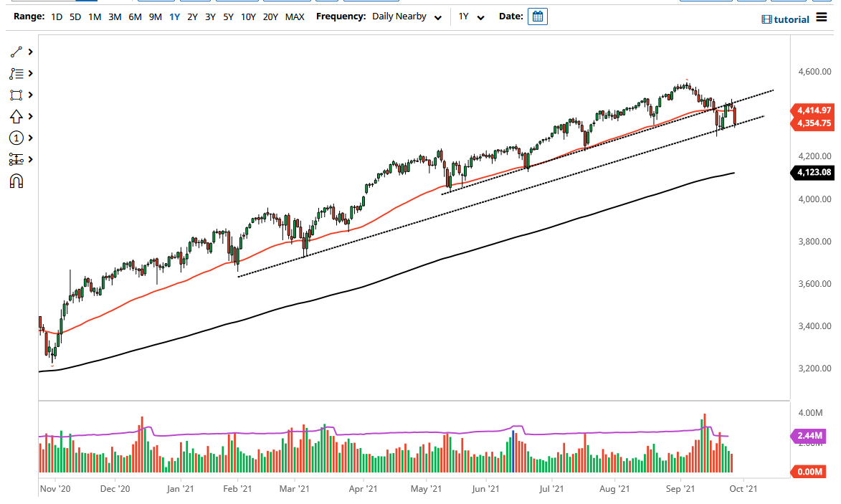Select the trend line drawing tool
The height and width of the screenshot is (504, 841).
pyautogui.click(x=14, y=52)
